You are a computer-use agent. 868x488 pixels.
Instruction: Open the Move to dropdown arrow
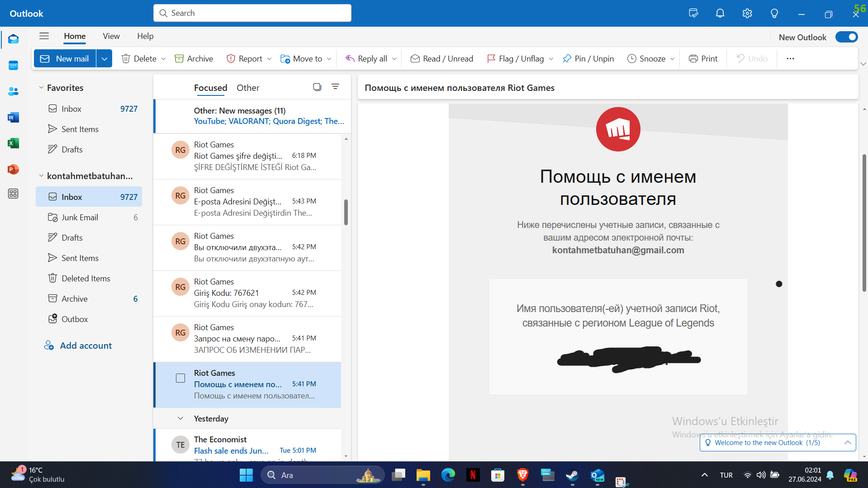click(x=329, y=59)
